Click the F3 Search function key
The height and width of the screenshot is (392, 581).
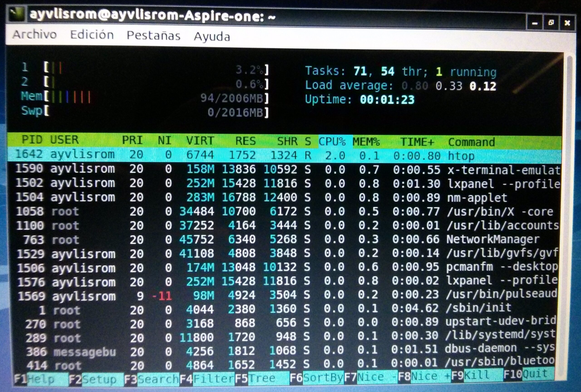pos(152,379)
